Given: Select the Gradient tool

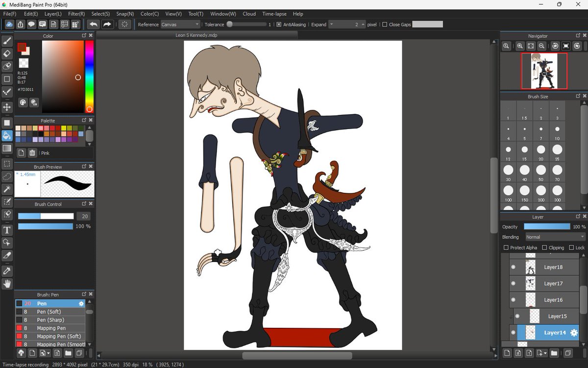Looking at the screenshot, I should click(x=7, y=148).
